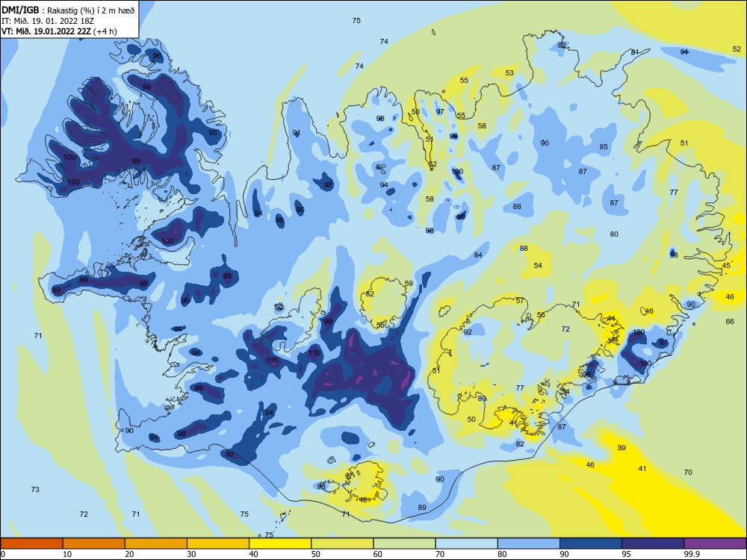This screenshot has width=747, height=560.
Task: Click the map value '84'
Action: (x=478, y=255)
